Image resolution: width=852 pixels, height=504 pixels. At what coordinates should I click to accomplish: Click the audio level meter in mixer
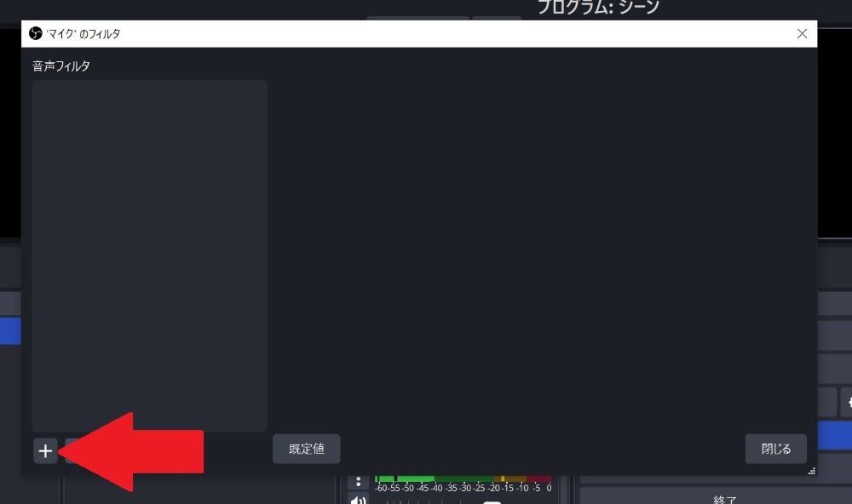[463, 478]
